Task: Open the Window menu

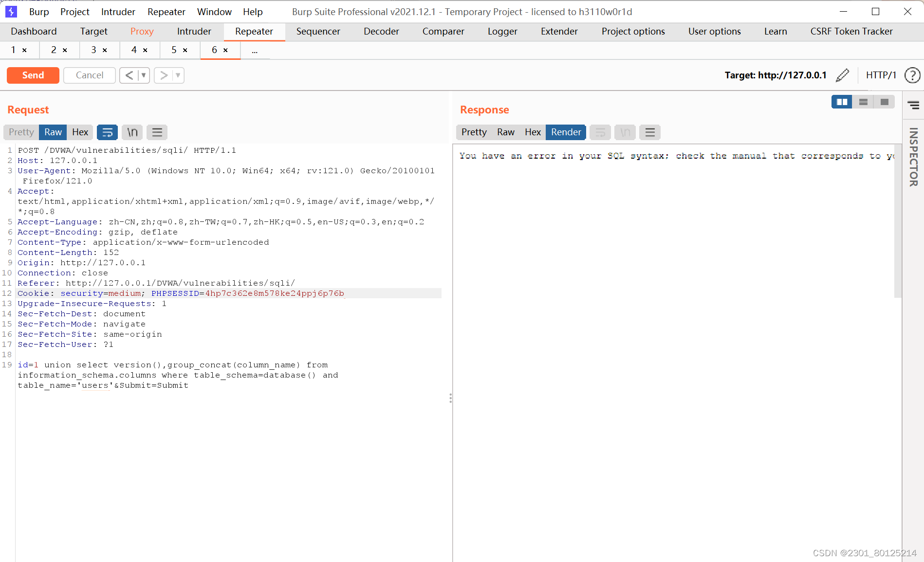Action: pyautogui.click(x=214, y=12)
